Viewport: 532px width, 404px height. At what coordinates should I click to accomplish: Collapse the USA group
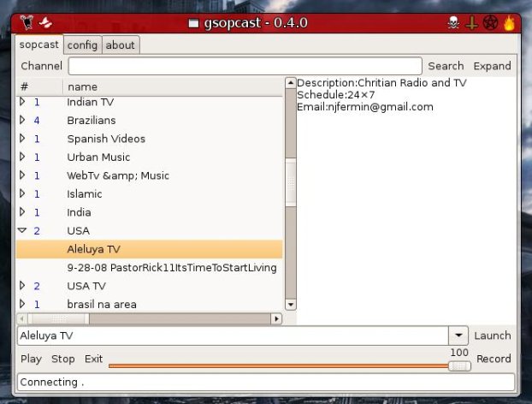tap(22, 230)
